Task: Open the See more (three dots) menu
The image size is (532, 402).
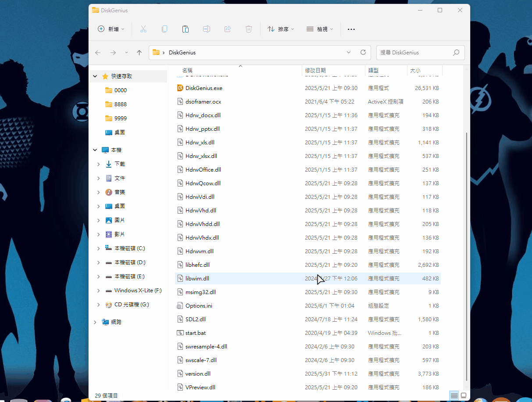Action: pyautogui.click(x=351, y=29)
